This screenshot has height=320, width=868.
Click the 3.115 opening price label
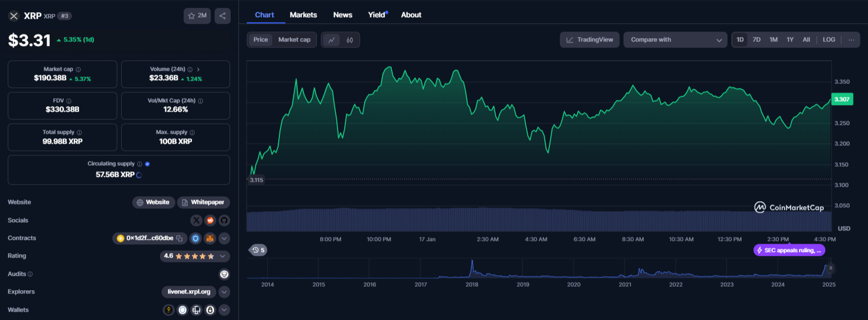point(256,180)
